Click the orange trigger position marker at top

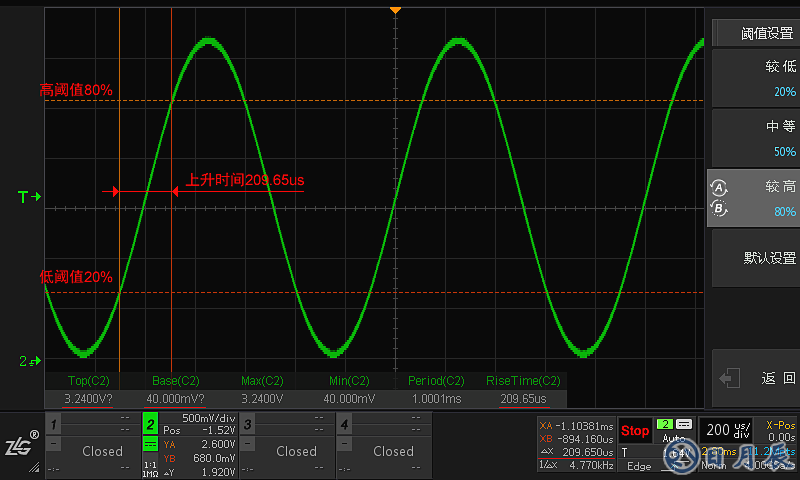click(395, 9)
